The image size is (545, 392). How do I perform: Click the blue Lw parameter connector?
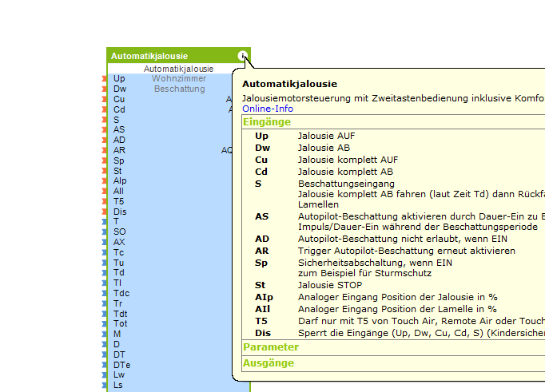(105, 374)
